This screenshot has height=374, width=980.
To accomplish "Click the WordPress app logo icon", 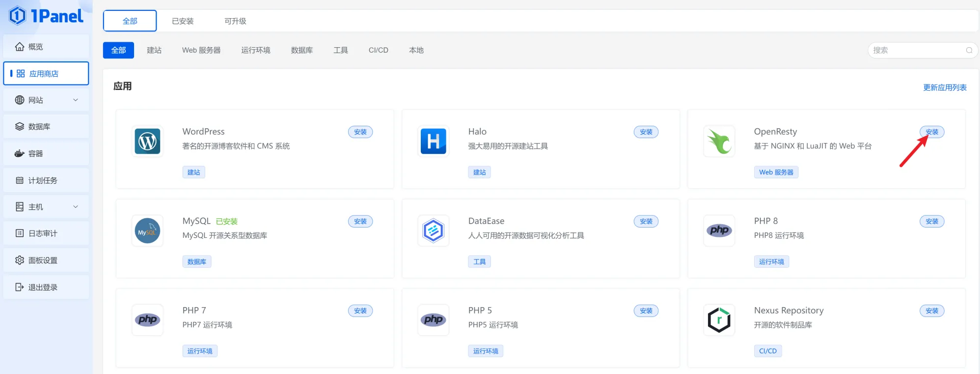I will coord(148,142).
